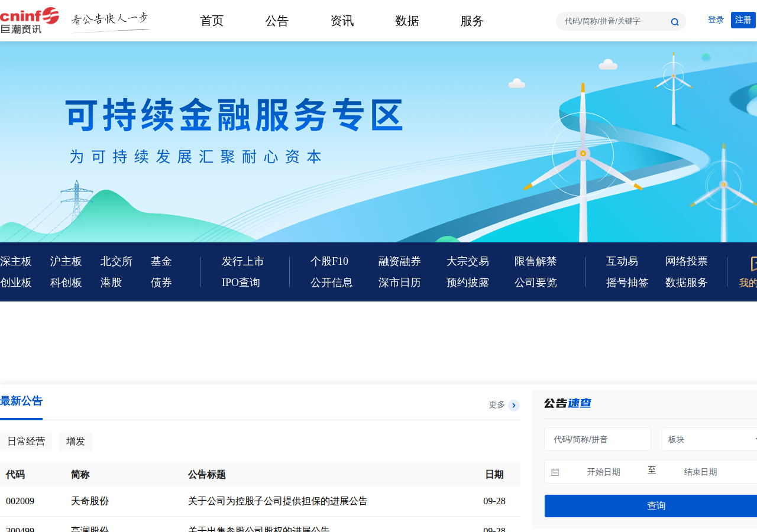Click the 开始日期 date field
Image resolution: width=757 pixels, height=532 pixels.
pos(603,472)
